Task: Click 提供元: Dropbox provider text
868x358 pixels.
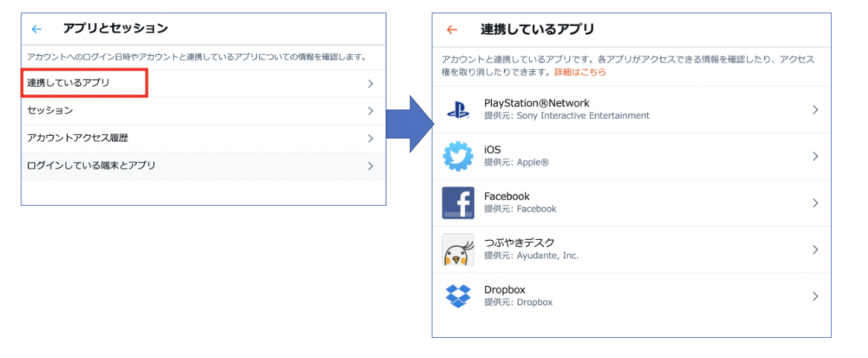Action: tap(518, 302)
